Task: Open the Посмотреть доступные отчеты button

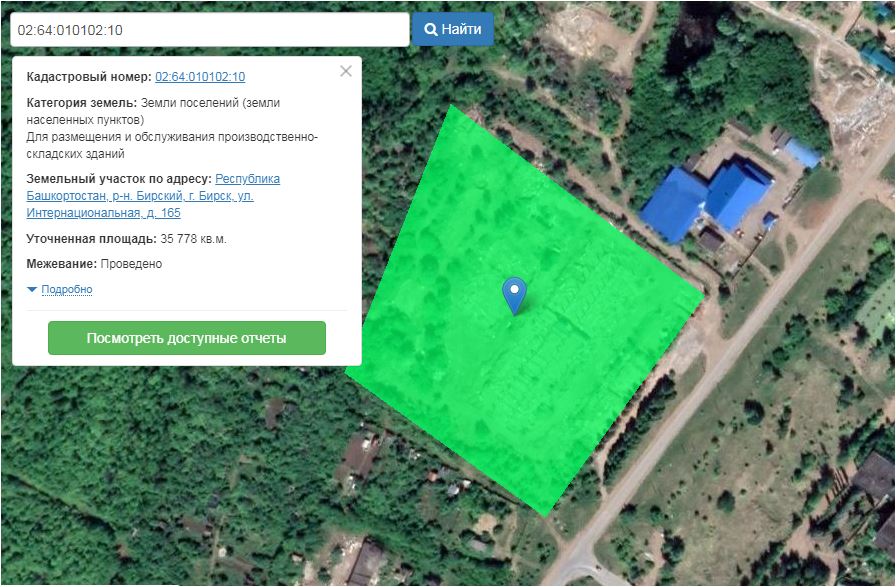Action: pos(186,338)
